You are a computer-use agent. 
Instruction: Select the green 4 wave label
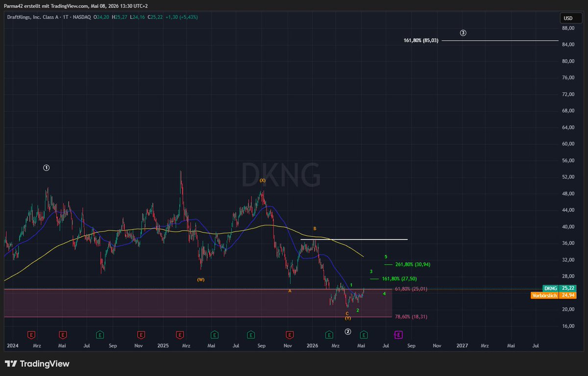pyautogui.click(x=385, y=294)
